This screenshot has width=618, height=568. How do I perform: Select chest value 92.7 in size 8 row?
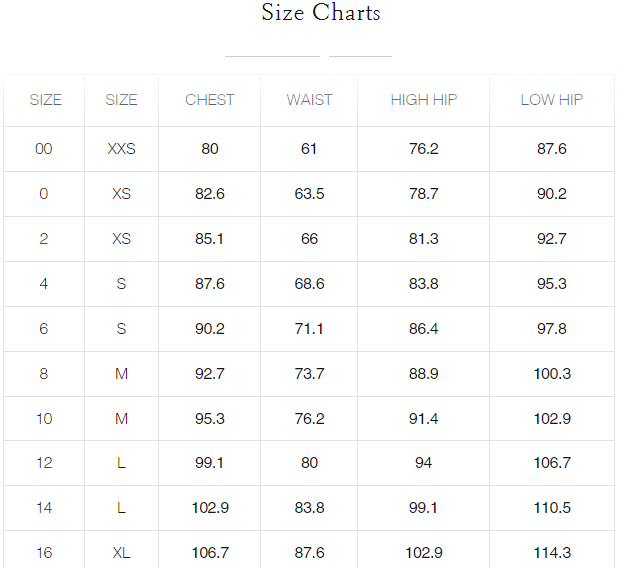click(209, 374)
